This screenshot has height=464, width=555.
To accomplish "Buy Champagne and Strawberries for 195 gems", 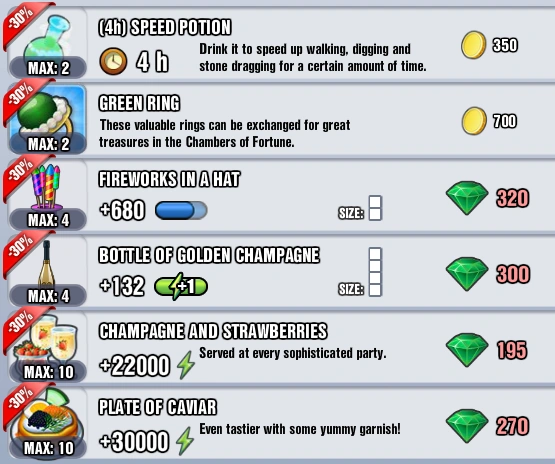I will pyautogui.click(x=487, y=350).
